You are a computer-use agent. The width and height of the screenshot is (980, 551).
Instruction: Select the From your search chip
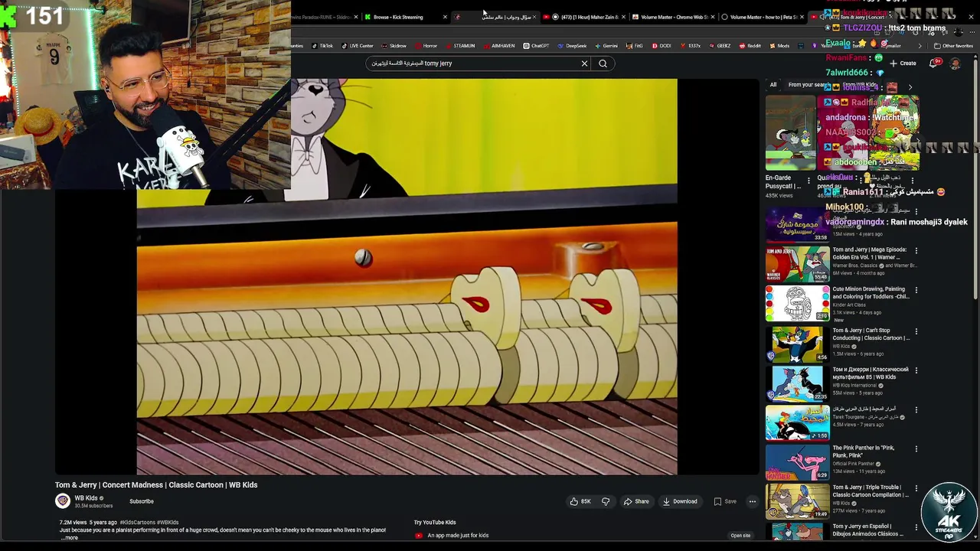[x=808, y=85]
